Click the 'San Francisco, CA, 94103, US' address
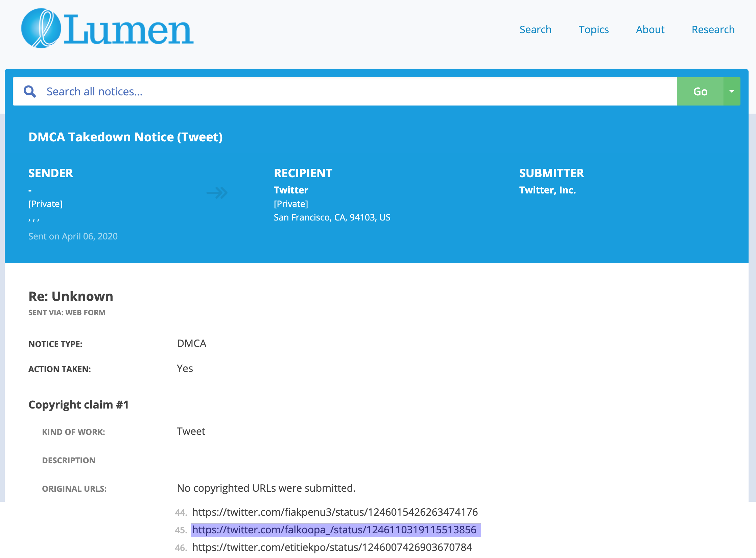Screen dimensions: 756x558 [x=332, y=217]
